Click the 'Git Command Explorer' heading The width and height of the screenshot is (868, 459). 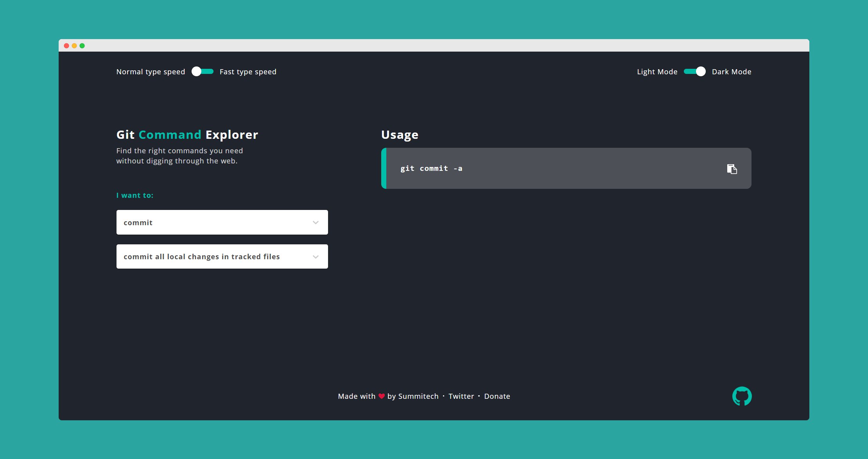tap(187, 135)
